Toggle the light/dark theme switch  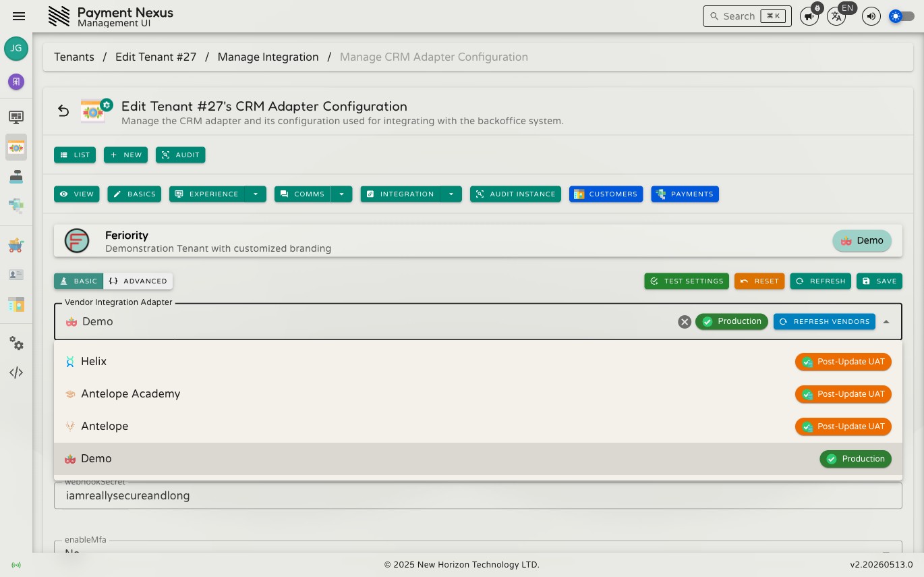902,16
